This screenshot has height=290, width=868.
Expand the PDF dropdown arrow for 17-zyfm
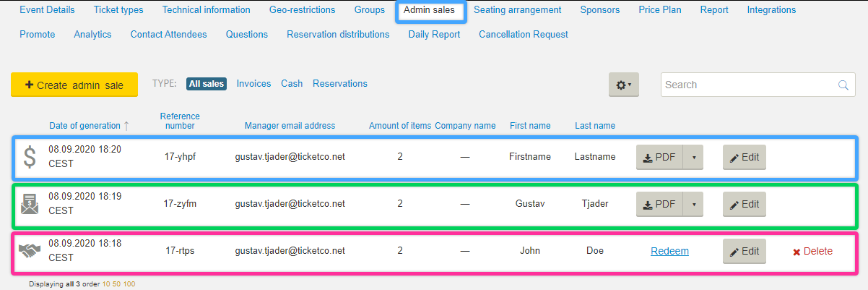(693, 205)
